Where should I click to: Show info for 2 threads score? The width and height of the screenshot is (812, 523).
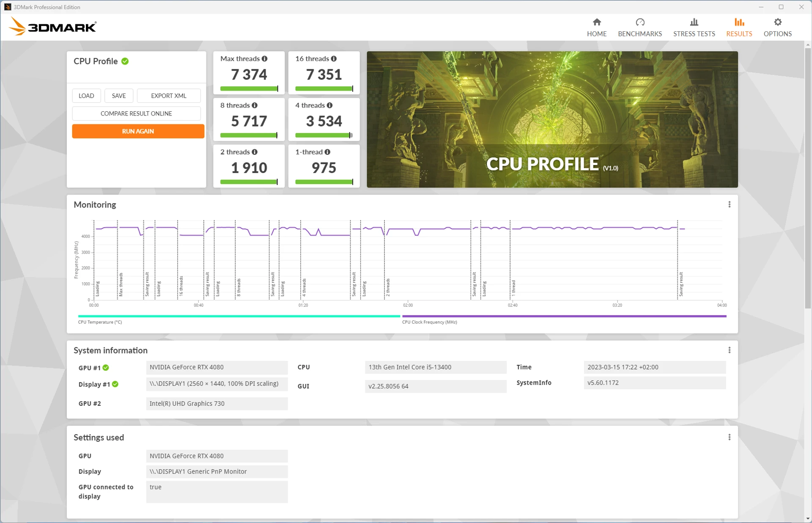tap(255, 152)
